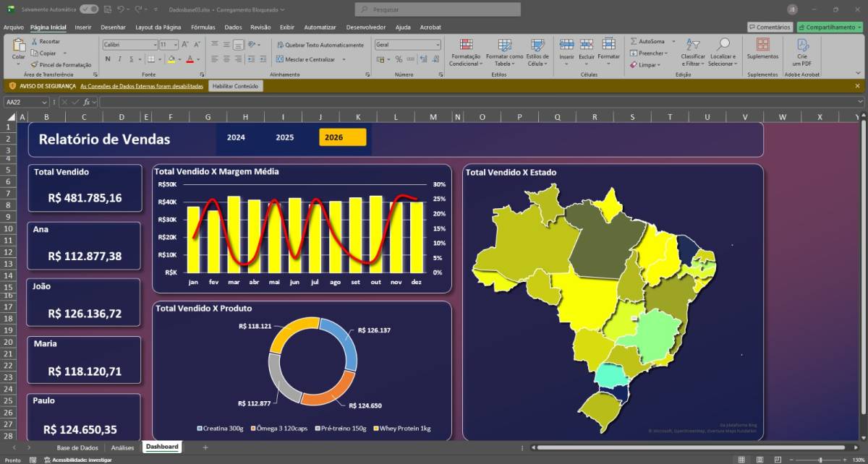The height and width of the screenshot is (464, 868).
Task: Open the Fórmulas ribbon tab
Action: (203, 27)
